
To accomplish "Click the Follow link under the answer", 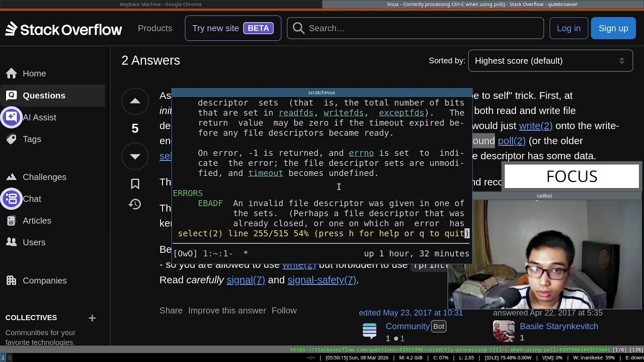I will (x=284, y=310).
